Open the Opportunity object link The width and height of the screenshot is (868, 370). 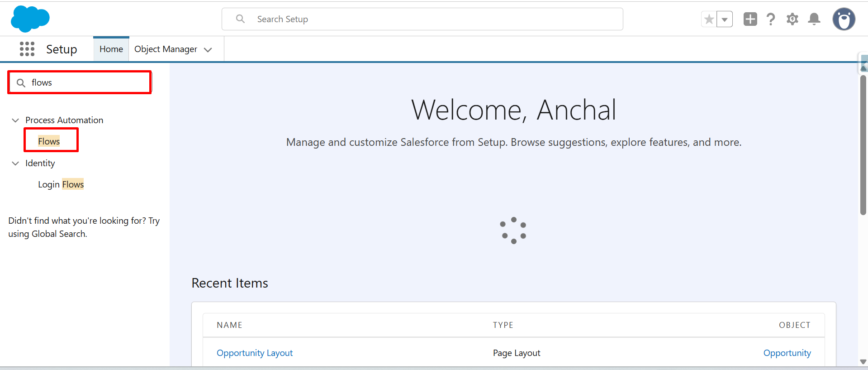click(x=787, y=353)
